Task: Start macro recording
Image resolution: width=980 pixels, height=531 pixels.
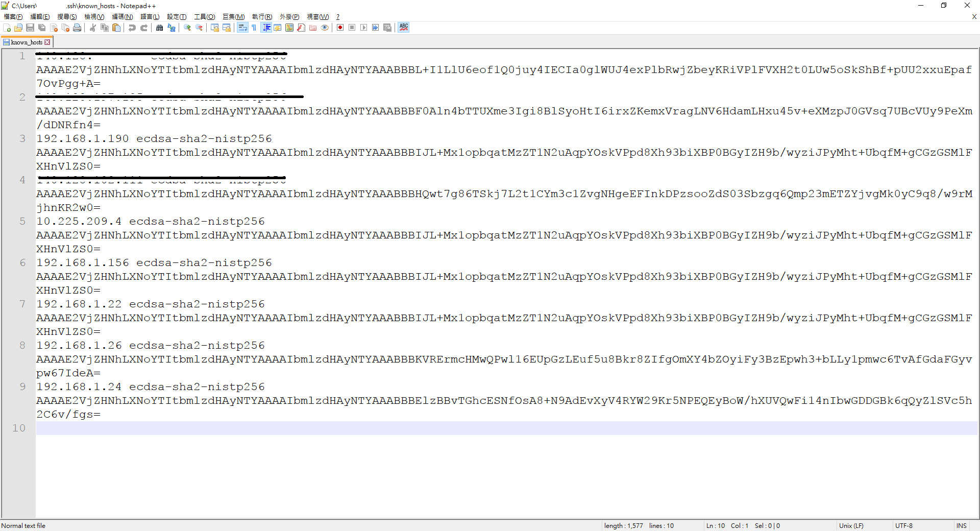Action: (340, 28)
